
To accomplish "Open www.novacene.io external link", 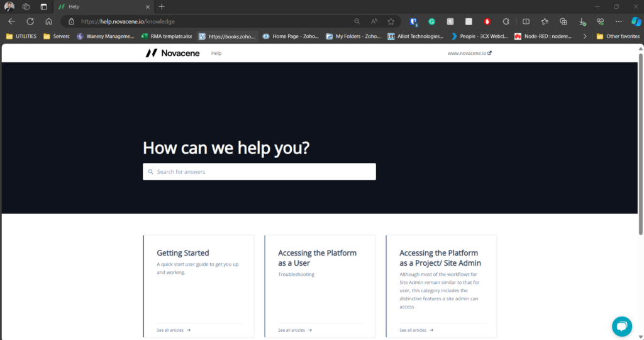I will point(469,54).
